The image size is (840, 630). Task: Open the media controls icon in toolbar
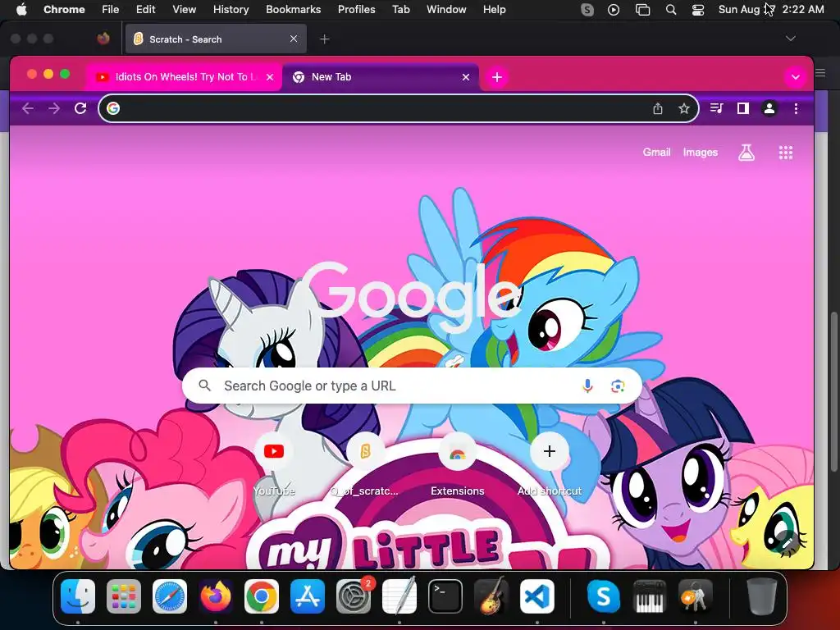click(x=716, y=109)
